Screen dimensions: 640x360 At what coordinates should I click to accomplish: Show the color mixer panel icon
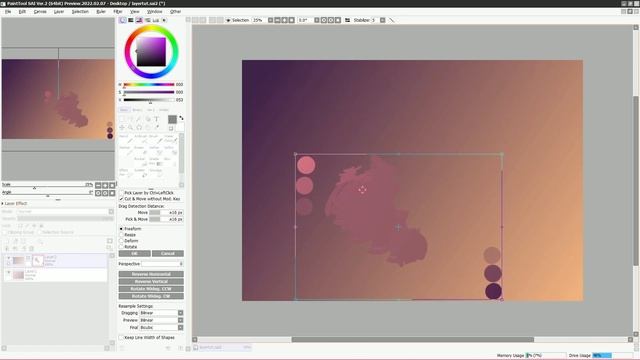coord(147,20)
